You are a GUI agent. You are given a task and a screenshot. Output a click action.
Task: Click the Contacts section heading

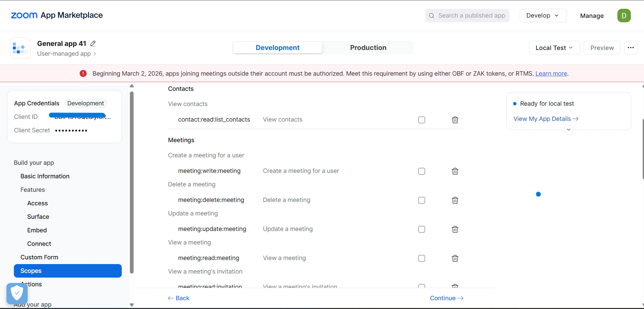click(x=181, y=89)
